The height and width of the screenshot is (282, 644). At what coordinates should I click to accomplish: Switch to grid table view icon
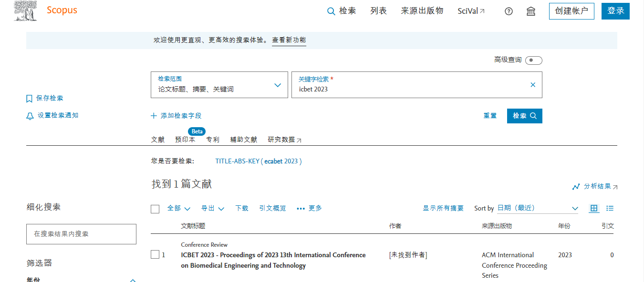594,208
